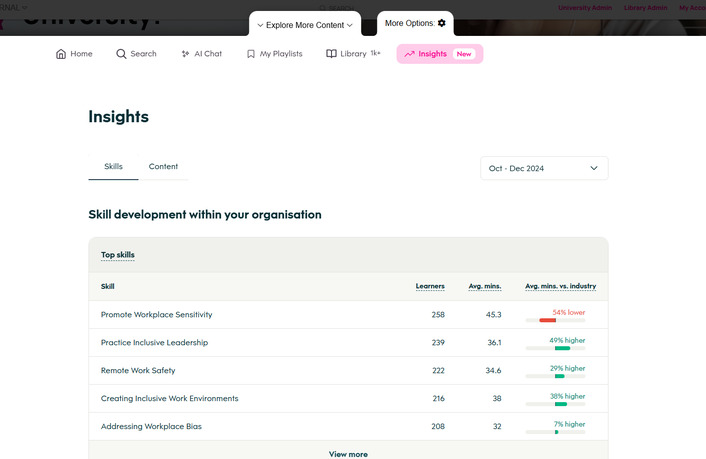Viewport: 706px width, 459px height.
Task: Click the Skill column header
Action: (108, 286)
